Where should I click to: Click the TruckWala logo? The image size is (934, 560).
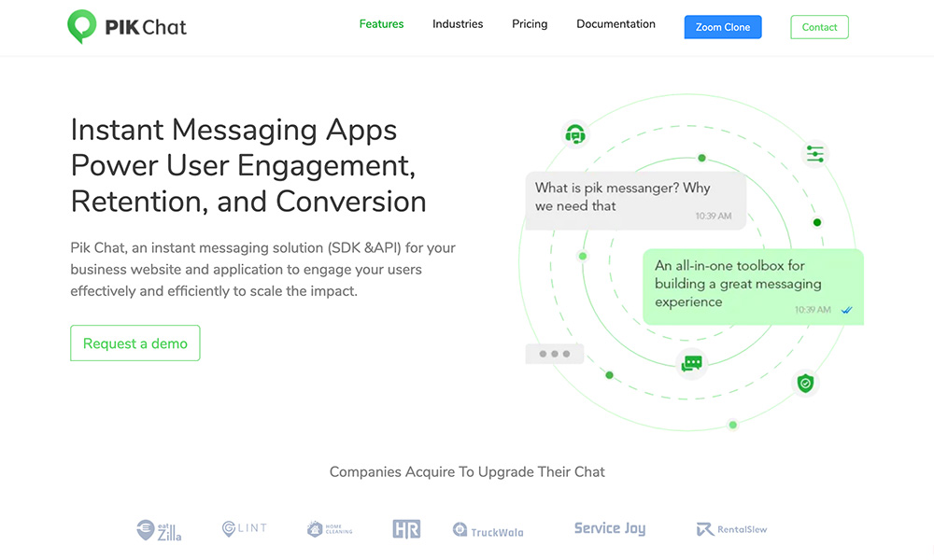point(488,530)
